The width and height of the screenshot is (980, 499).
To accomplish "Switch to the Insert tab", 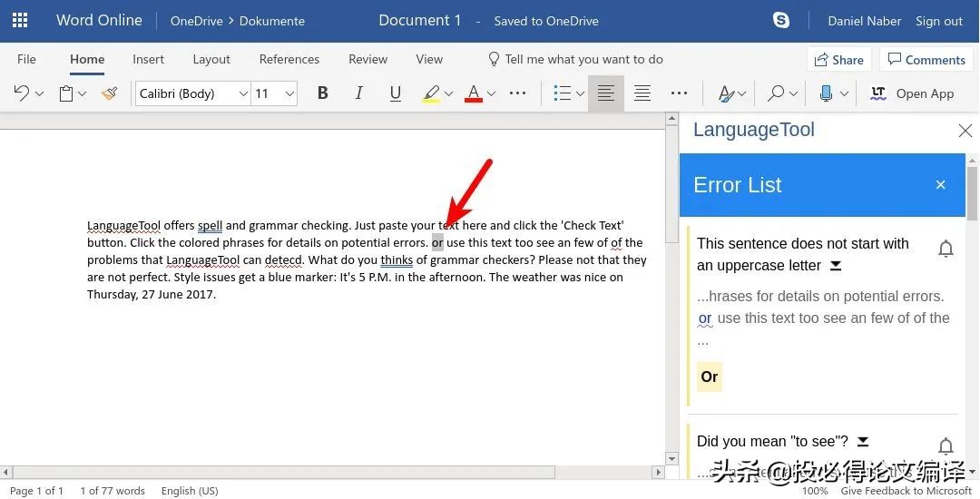I will pyautogui.click(x=148, y=59).
